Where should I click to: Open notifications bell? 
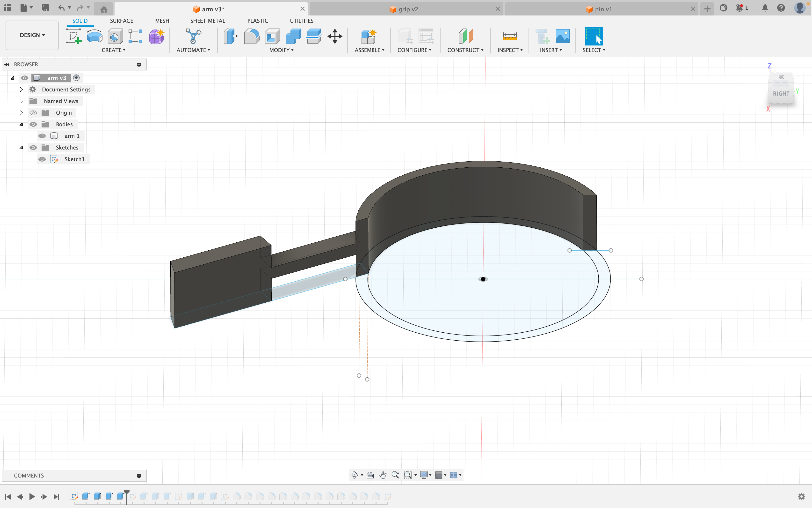click(x=765, y=8)
